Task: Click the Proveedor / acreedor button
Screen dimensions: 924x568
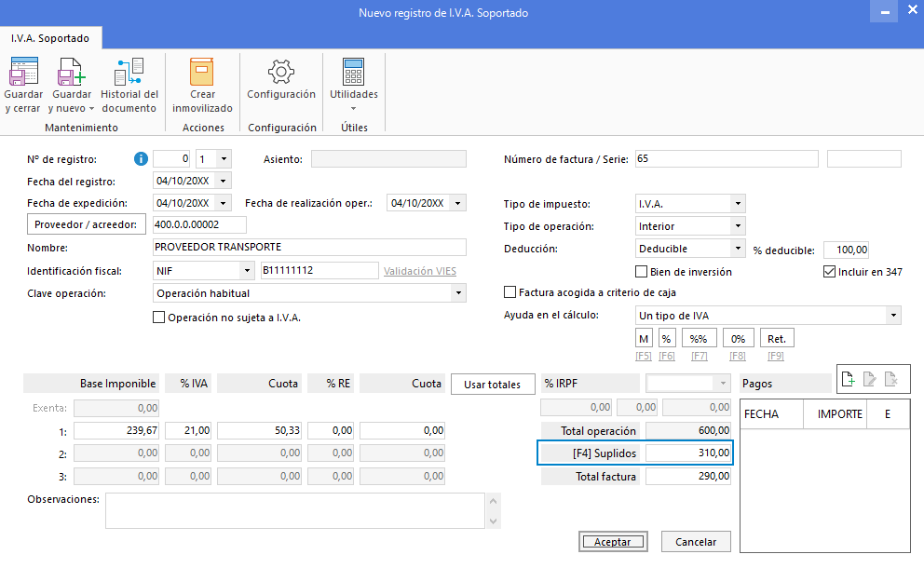Action: point(86,224)
